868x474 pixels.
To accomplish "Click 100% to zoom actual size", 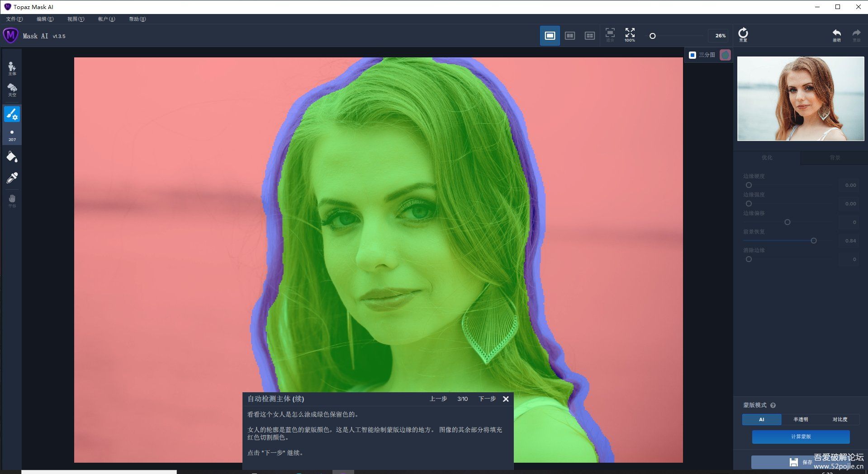I will [629, 35].
